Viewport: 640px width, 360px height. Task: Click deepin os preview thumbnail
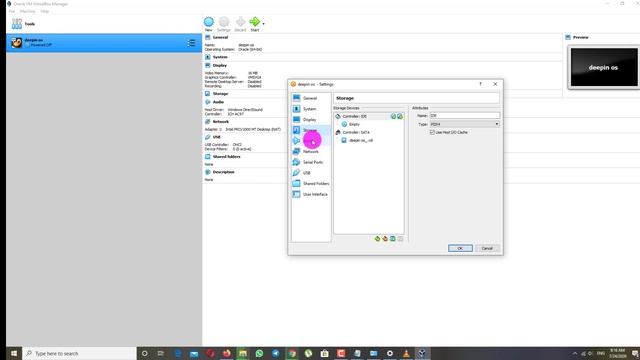pyautogui.click(x=603, y=67)
